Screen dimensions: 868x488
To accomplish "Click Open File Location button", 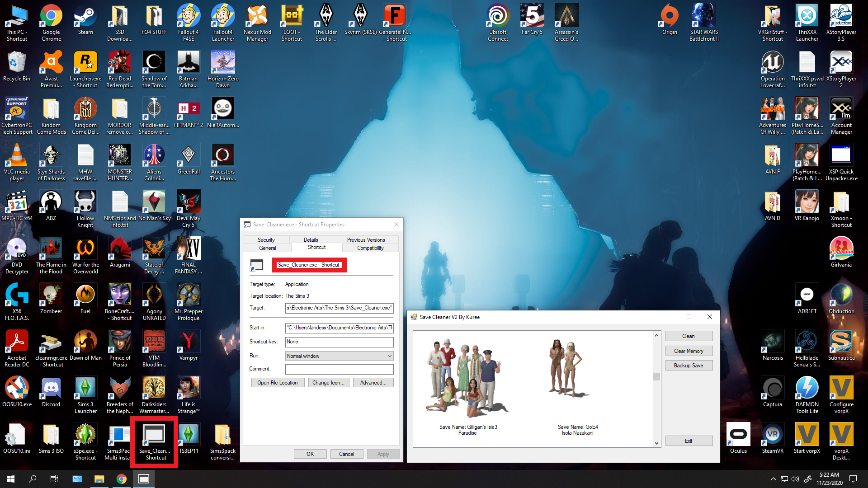I will (278, 383).
